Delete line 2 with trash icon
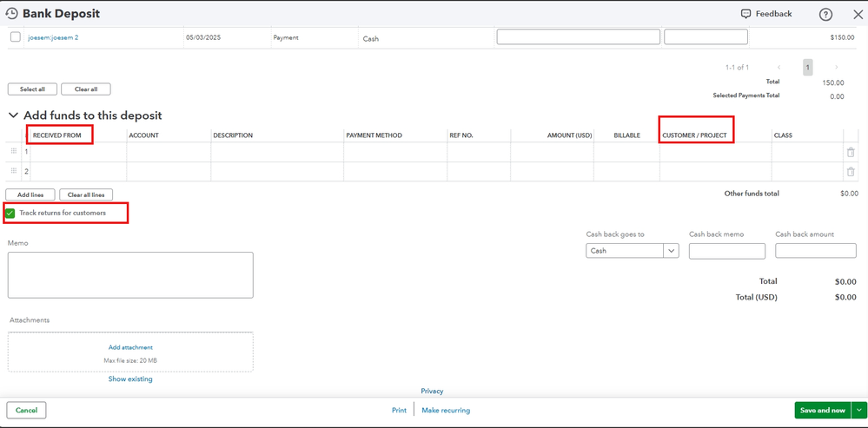Viewport: 868px width, 428px height. [x=851, y=171]
